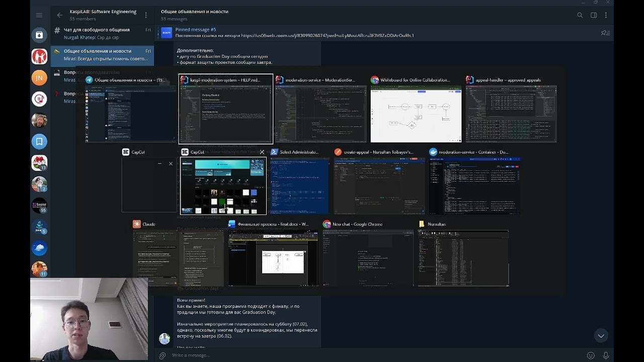Open the blue cloud avatar in sidebar
Screen dimensions: 644x362
click(39, 248)
